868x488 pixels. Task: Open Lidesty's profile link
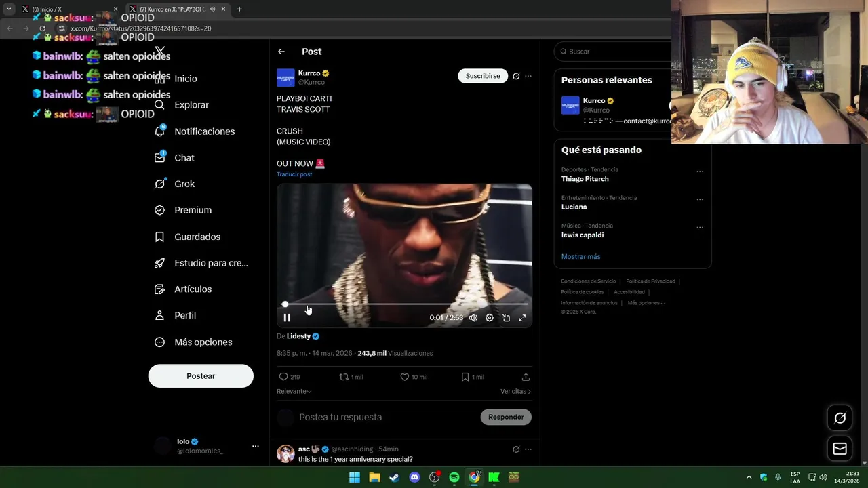click(298, 336)
